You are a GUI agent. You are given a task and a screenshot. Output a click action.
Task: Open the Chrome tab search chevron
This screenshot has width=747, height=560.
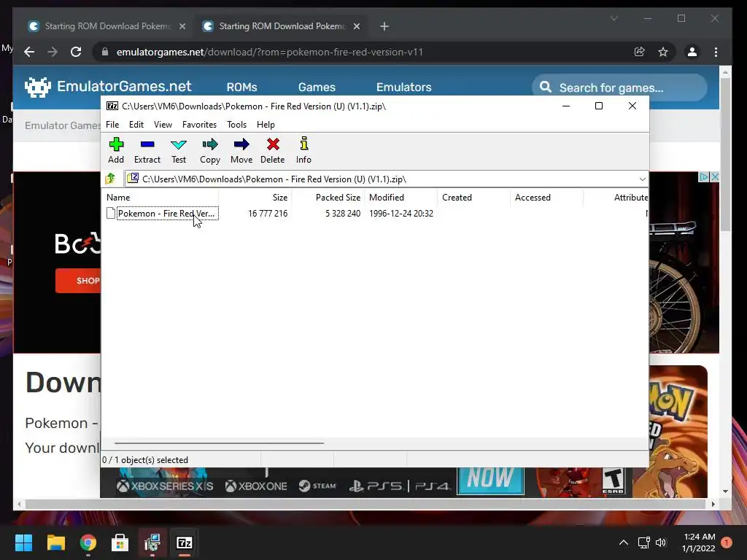(614, 18)
